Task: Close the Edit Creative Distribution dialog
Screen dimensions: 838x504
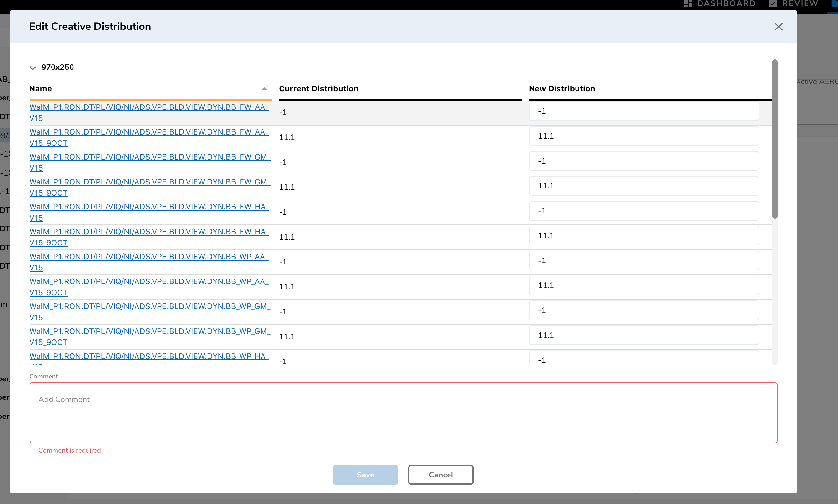Action: (778, 27)
